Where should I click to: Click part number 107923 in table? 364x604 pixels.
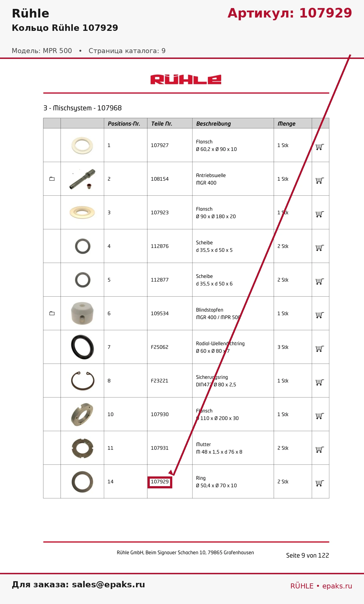tap(160, 213)
